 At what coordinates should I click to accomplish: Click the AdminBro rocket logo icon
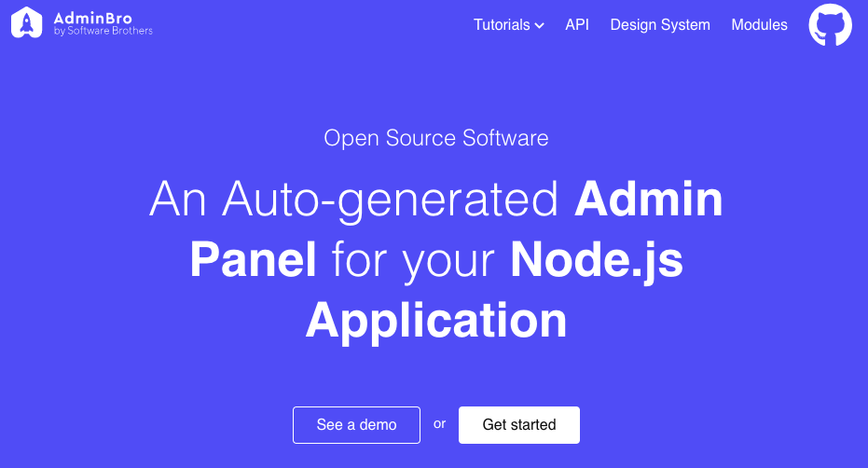26,22
